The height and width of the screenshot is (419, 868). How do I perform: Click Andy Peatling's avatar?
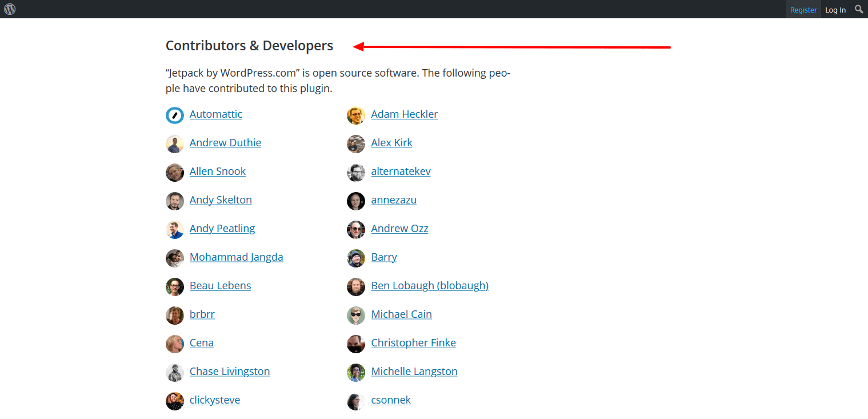tap(175, 229)
